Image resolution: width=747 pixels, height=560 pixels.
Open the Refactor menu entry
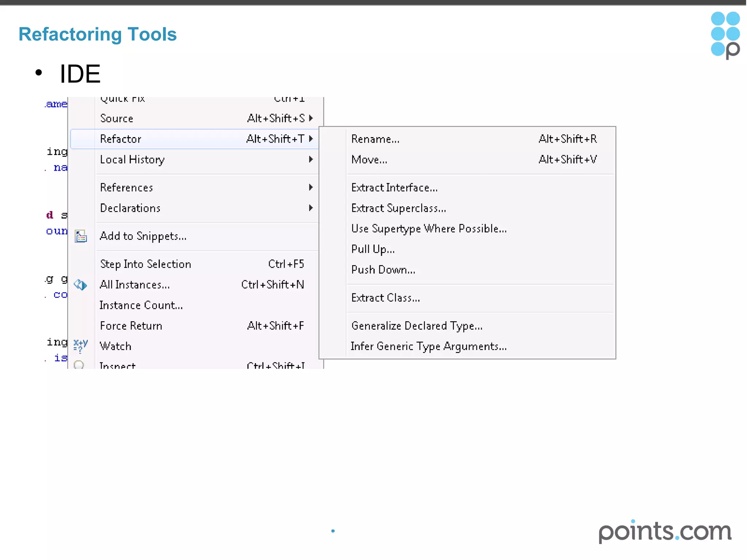(121, 139)
